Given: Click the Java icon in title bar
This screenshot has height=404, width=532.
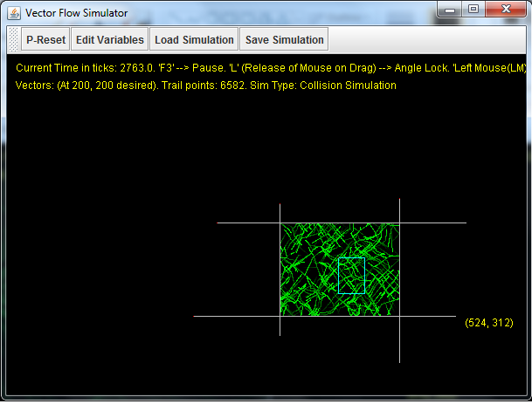Looking at the screenshot, I should pos(14,13).
